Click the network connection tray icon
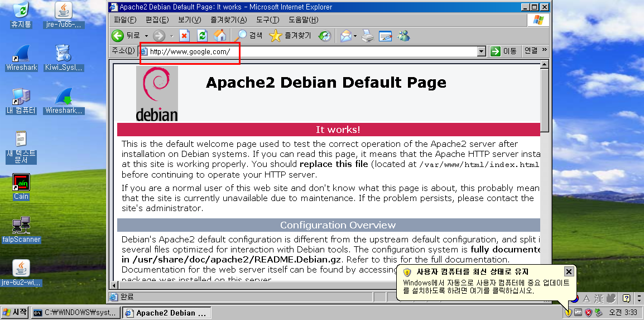Screen dimensions: 644x320 (599, 313)
